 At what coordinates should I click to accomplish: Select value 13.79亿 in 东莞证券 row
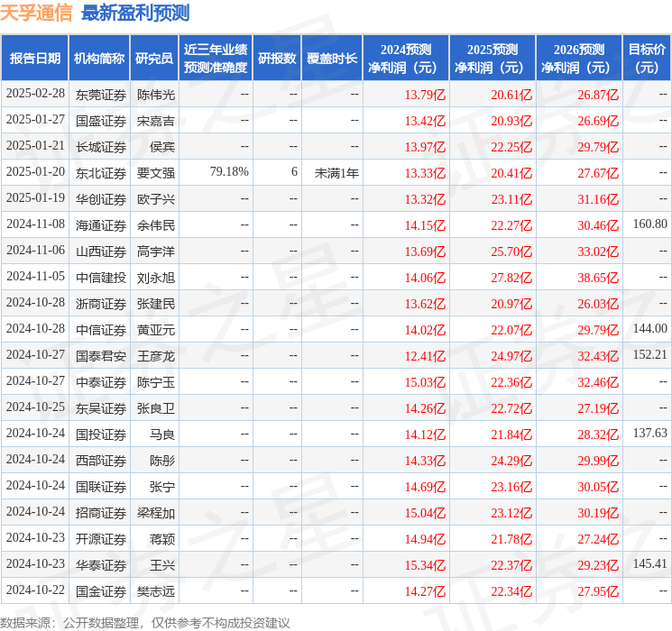(x=425, y=95)
